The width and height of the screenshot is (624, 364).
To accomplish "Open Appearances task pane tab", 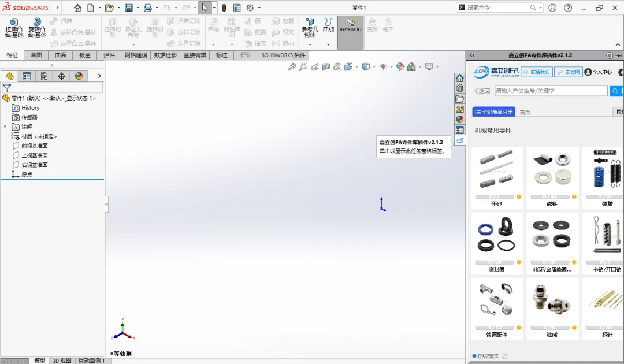I will click(x=460, y=120).
